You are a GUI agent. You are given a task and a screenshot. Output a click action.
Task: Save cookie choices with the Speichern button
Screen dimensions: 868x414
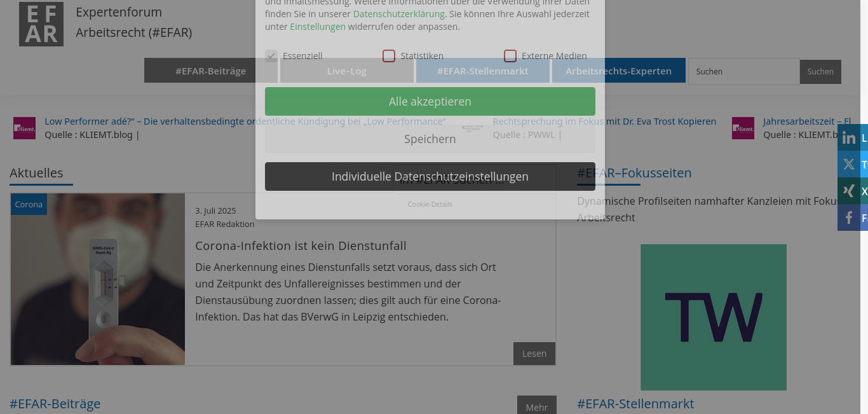[430, 139]
